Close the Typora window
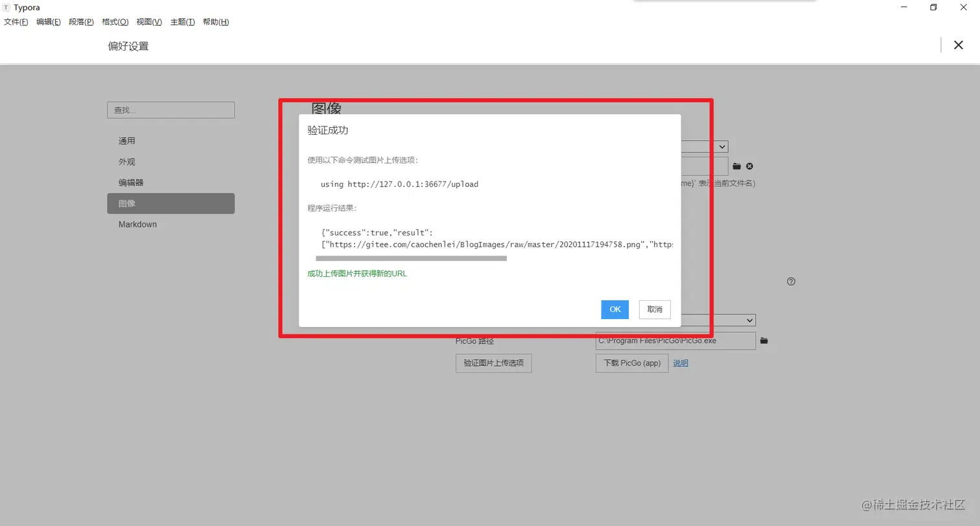Viewport: 980px width, 526px height. (x=964, y=7)
